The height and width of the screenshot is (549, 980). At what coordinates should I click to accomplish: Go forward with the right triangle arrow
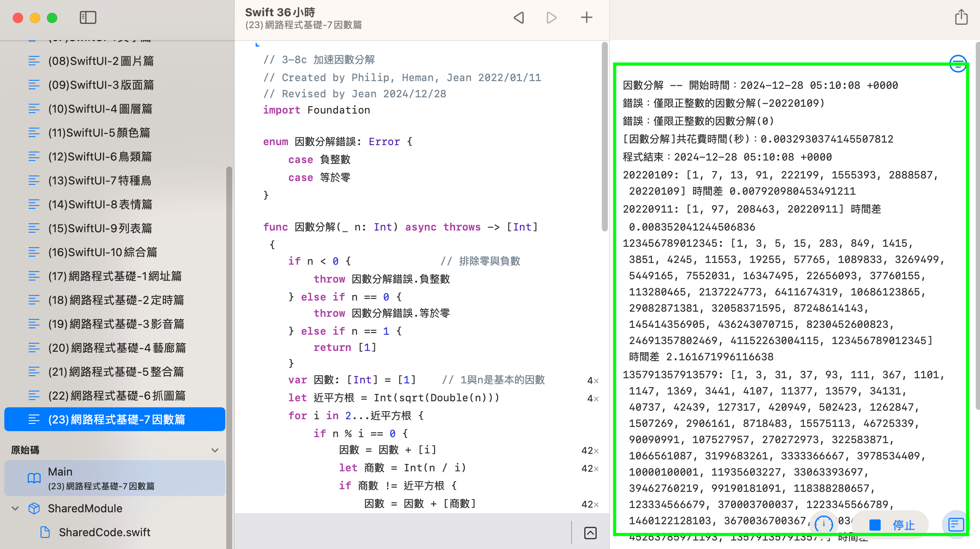(551, 18)
